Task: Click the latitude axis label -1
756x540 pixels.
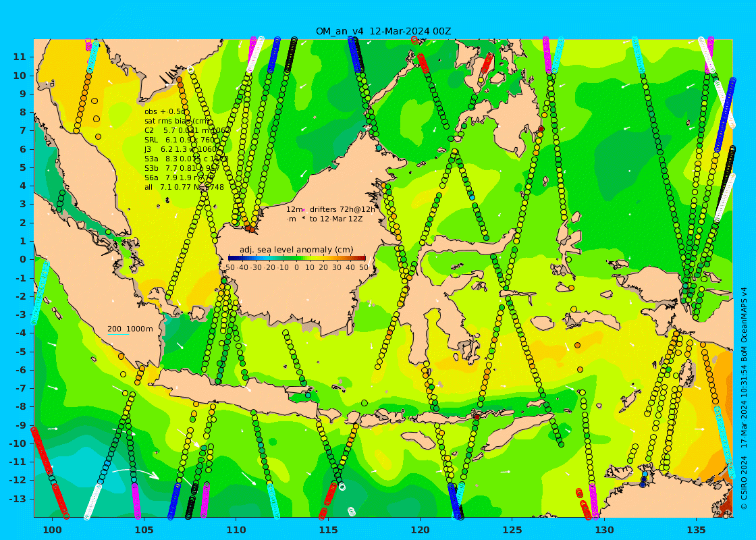Action: [x=21, y=277]
